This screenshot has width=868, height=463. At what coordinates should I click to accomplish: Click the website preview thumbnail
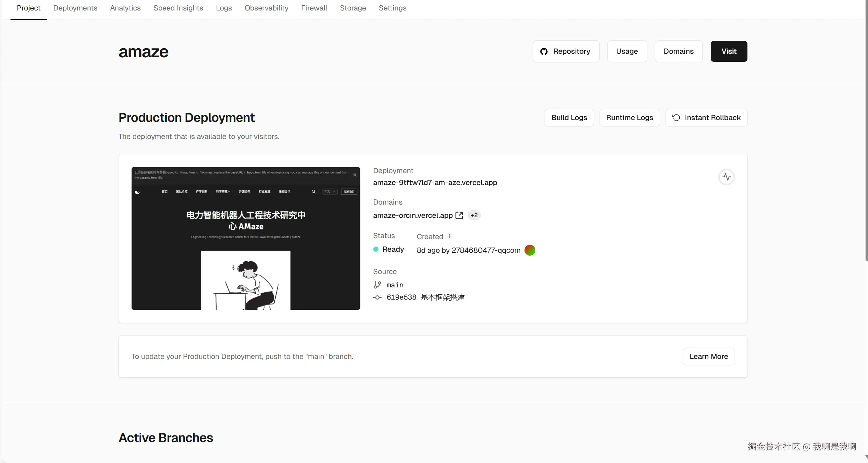click(246, 238)
